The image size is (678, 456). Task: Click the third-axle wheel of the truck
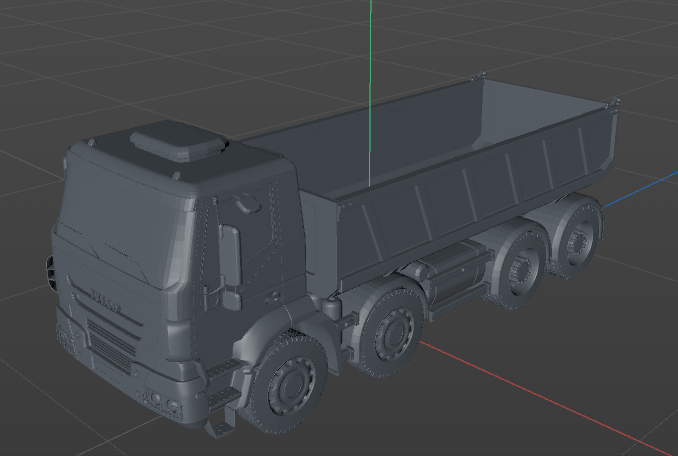point(519,268)
